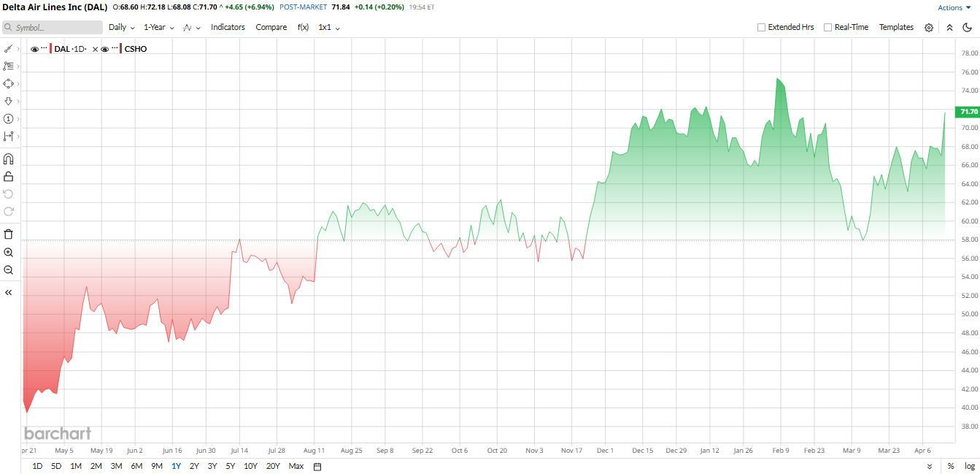This screenshot has width=980, height=474.
Task: Select the 3Y time range
Action: coord(212,466)
